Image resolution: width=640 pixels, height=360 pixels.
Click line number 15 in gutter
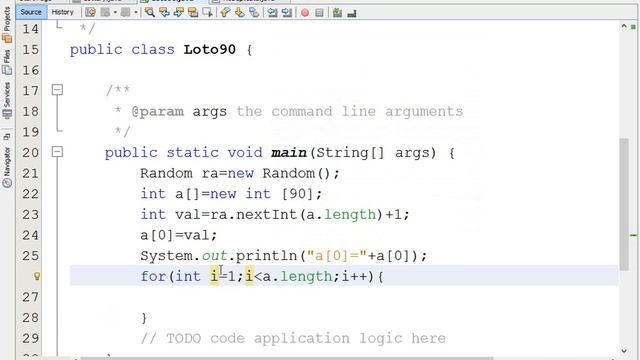pos(30,50)
